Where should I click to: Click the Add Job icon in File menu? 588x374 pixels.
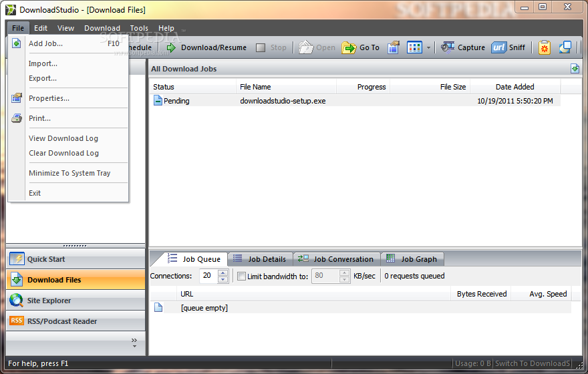[x=17, y=43]
